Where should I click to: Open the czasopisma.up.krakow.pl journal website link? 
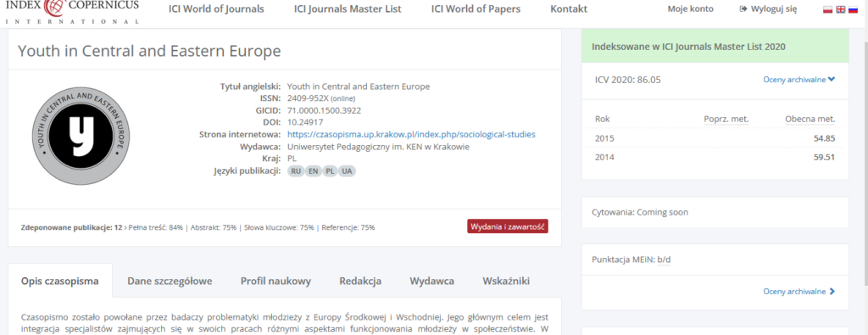coord(411,135)
